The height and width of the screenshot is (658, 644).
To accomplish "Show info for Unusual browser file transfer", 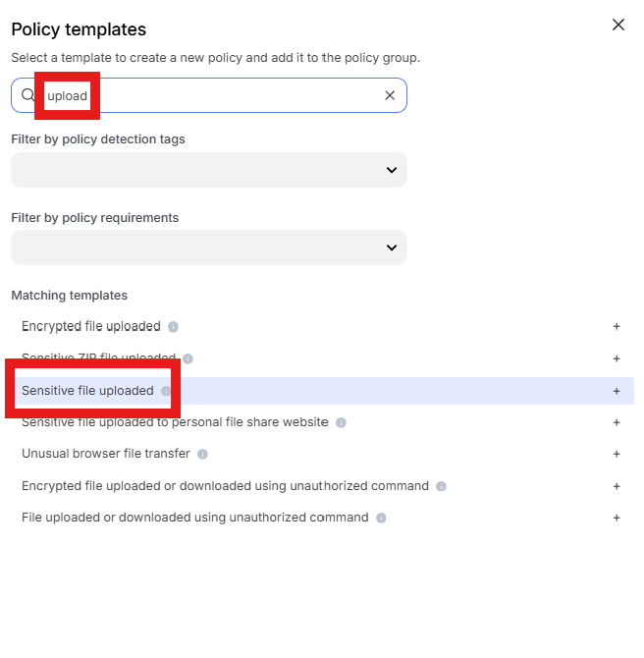I will 202,454.
